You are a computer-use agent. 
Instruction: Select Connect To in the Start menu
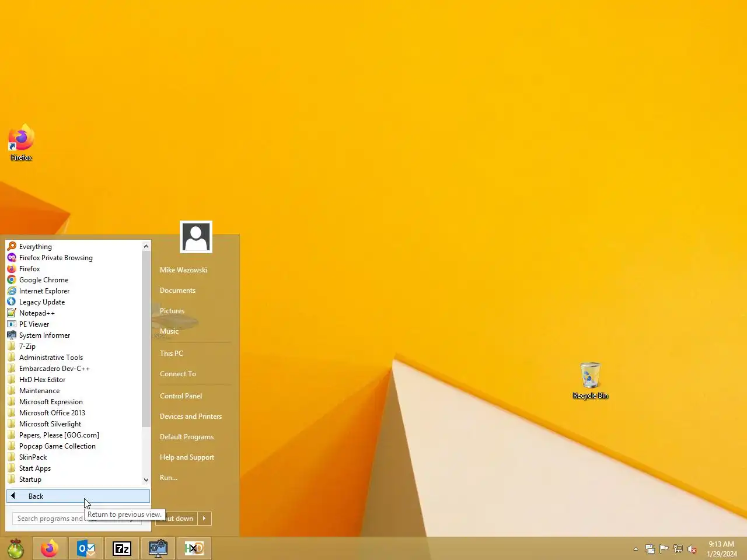tap(178, 374)
